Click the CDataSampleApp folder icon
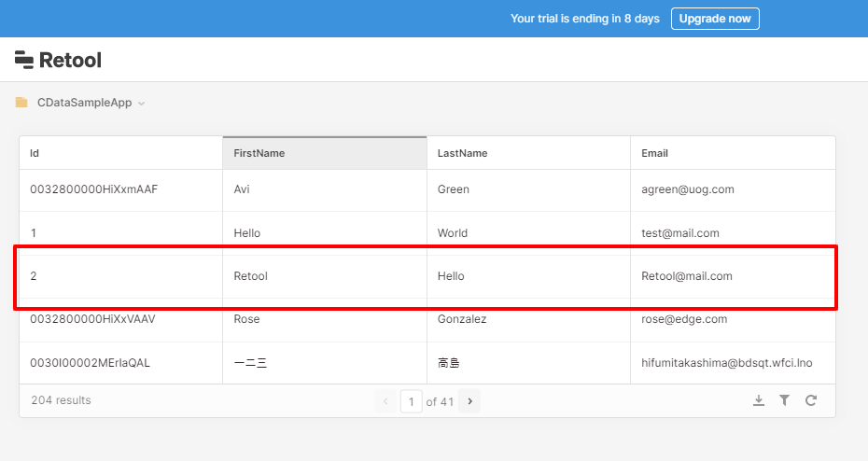Image resolution: width=868 pixels, height=461 pixels. click(x=21, y=103)
